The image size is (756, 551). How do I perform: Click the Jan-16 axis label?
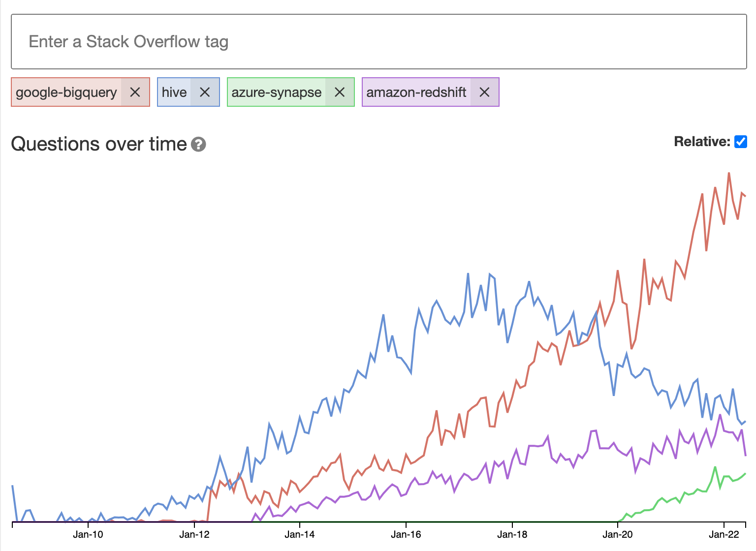[406, 535]
